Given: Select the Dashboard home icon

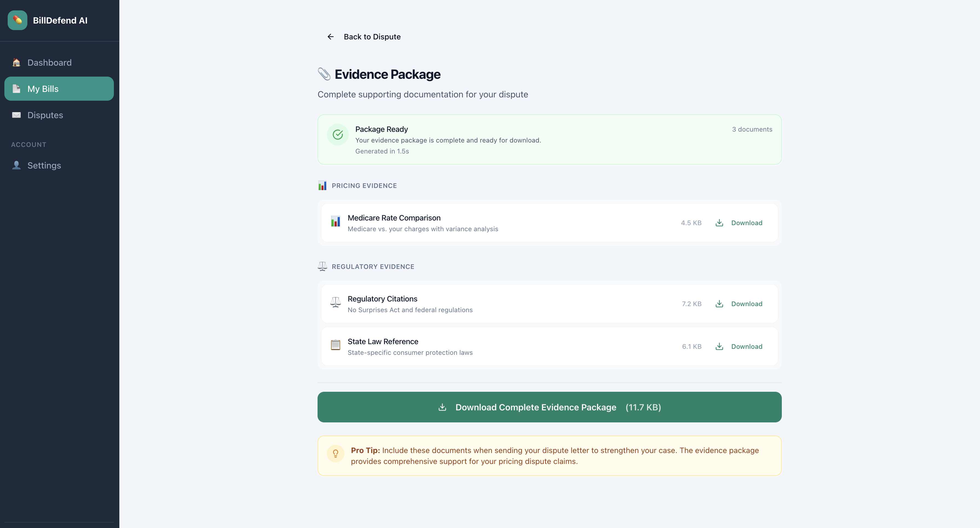Looking at the screenshot, I should [x=16, y=62].
